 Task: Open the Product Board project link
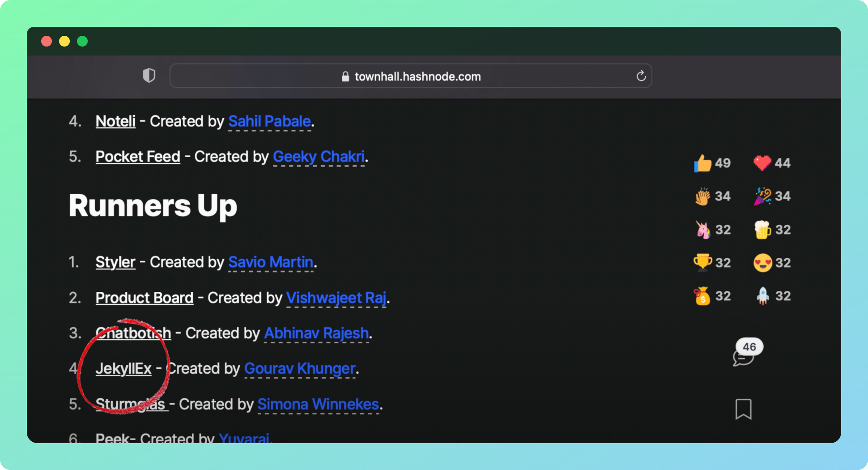(x=145, y=298)
